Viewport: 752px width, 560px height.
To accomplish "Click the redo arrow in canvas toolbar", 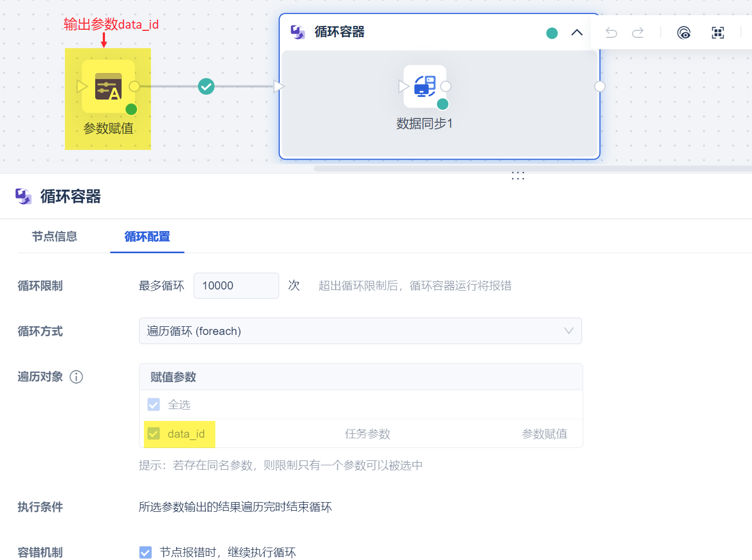I will point(638,33).
